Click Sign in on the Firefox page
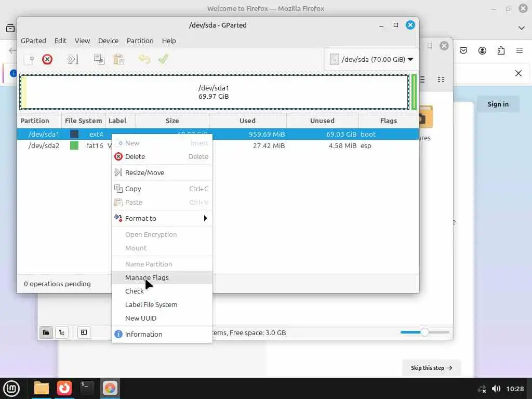532x399 pixels. click(x=498, y=104)
